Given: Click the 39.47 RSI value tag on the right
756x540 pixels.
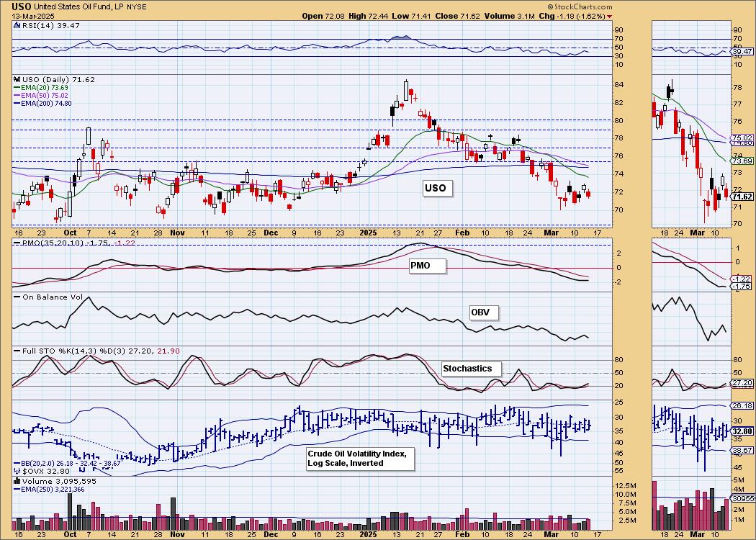Looking at the screenshot, I should pos(742,51).
